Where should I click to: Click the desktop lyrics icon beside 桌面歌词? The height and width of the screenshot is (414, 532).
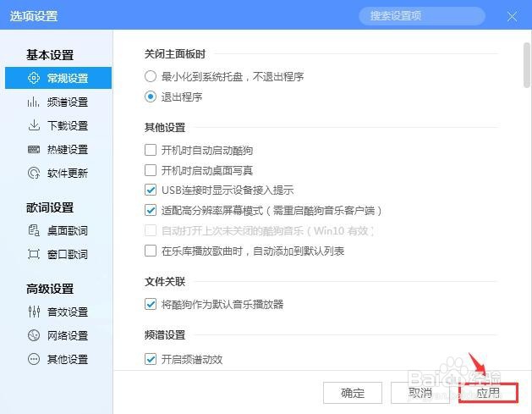[34, 230]
